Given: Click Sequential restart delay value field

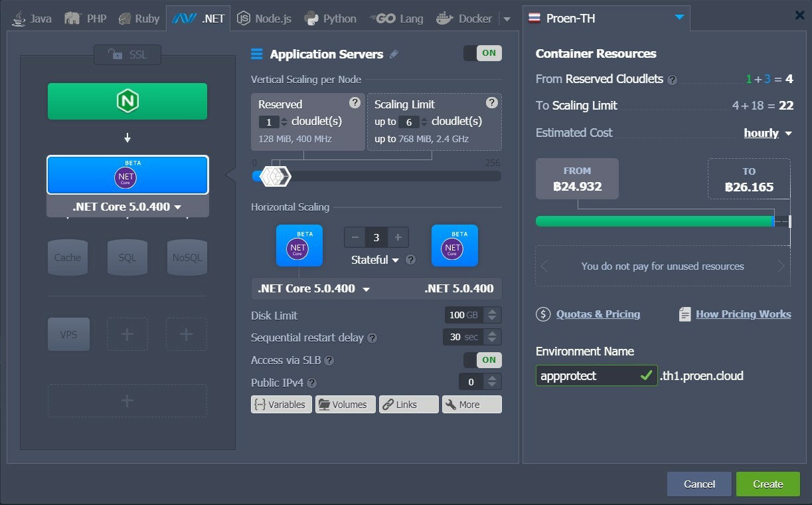Looking at the screenshot, I should (463, 337).
